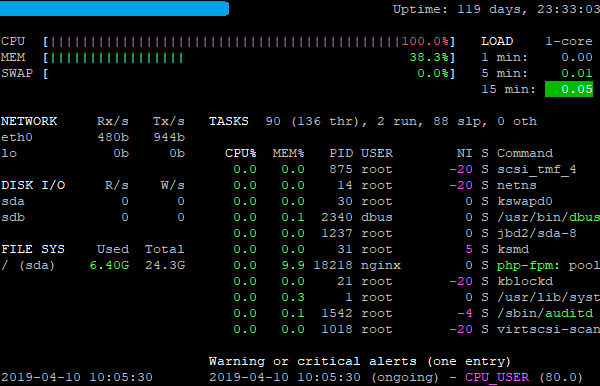
Task: Click the CPU% process column header
Action: click(x=241, y=153)
